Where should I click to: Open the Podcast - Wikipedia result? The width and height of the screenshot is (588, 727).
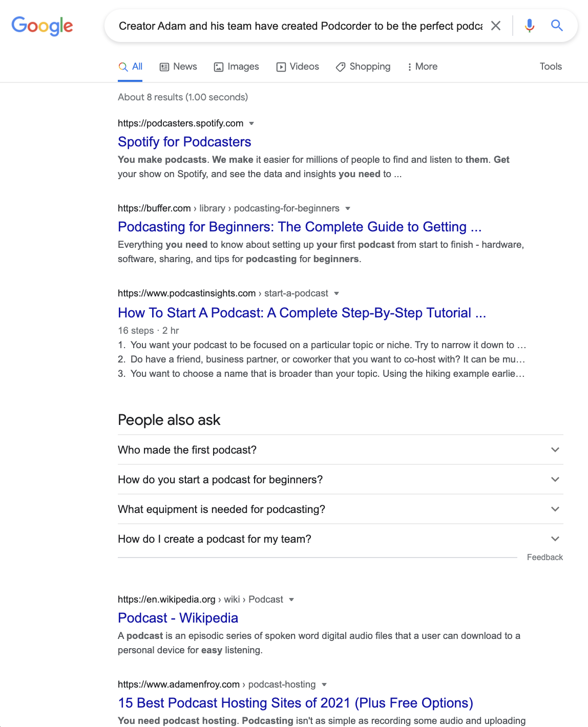coord(178,618)
